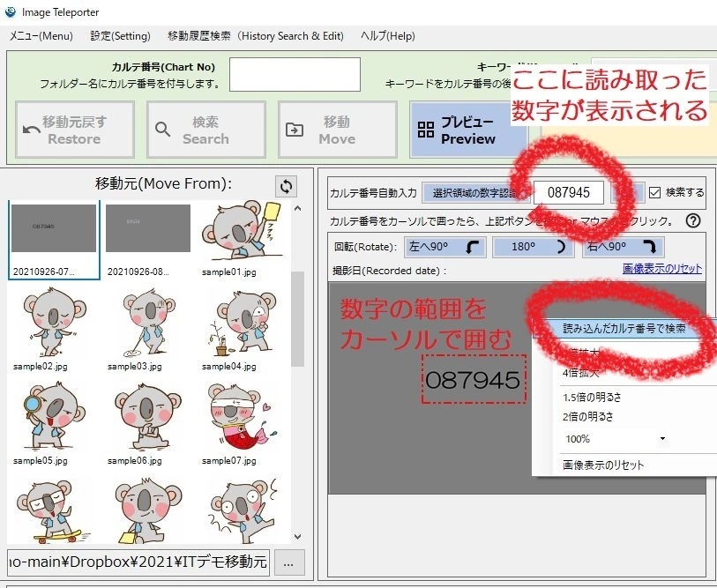Toggle the 検索する checkbox

point(654,192)
